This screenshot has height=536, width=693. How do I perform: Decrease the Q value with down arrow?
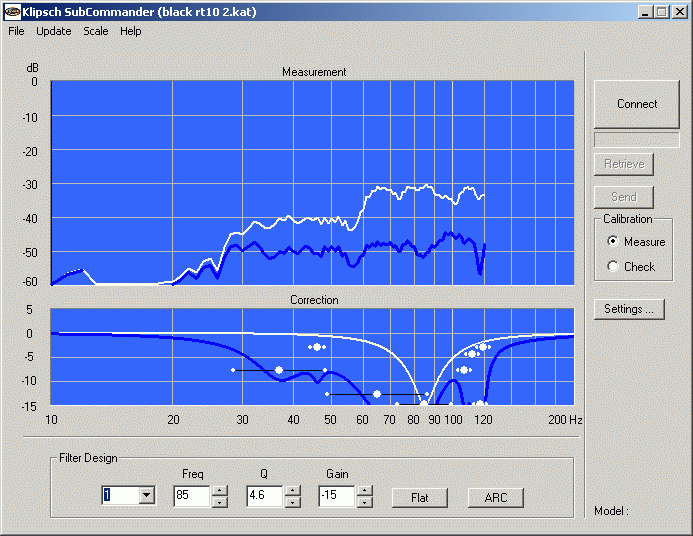point(292,502)
